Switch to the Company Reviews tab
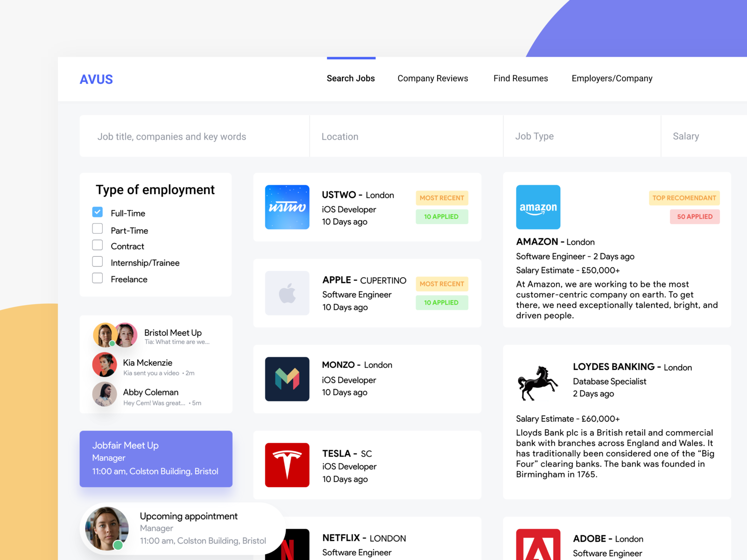747x560 pixels. tap(432, 78)
